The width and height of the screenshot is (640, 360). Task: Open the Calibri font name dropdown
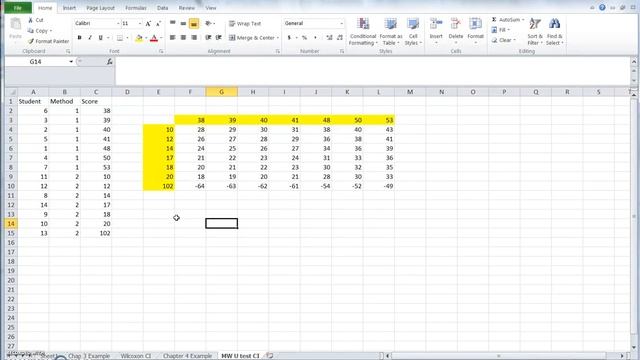tap(118, 24)
